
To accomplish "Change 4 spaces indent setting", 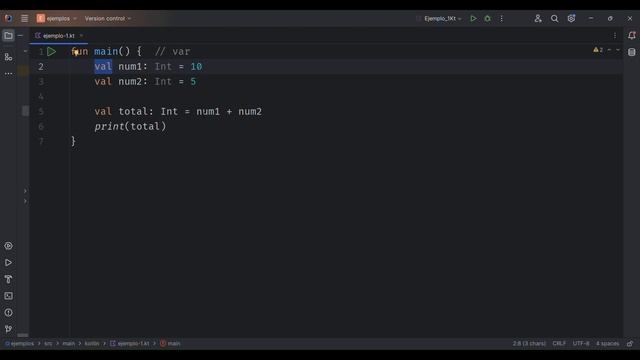I will tap(607, 344).
